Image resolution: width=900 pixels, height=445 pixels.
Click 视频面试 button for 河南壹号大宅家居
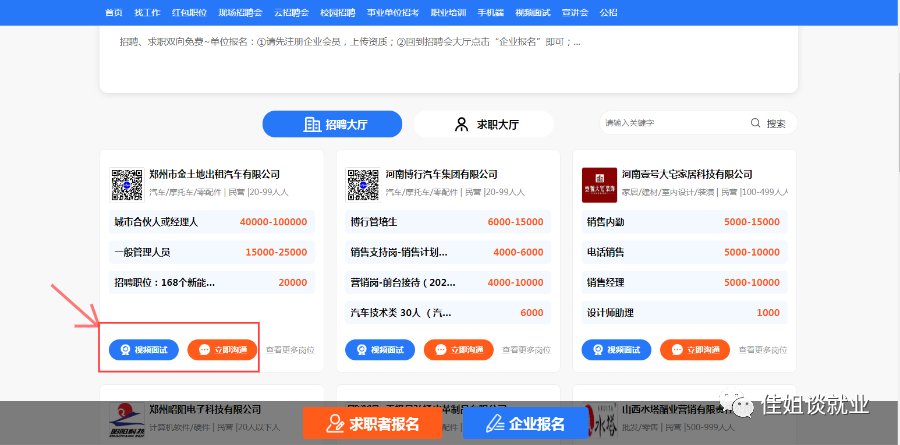point(617,350)
